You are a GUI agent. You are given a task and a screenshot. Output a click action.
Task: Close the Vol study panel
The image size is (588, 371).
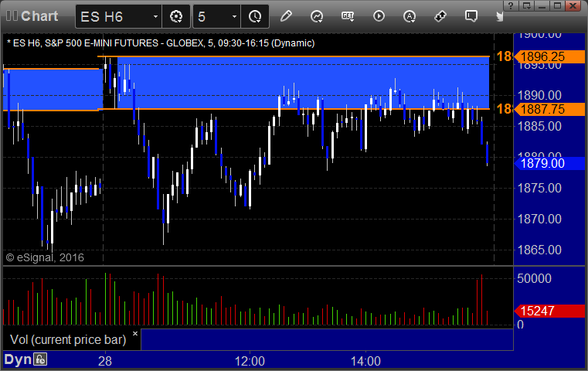pyautogui.click(x=135, y=333)
